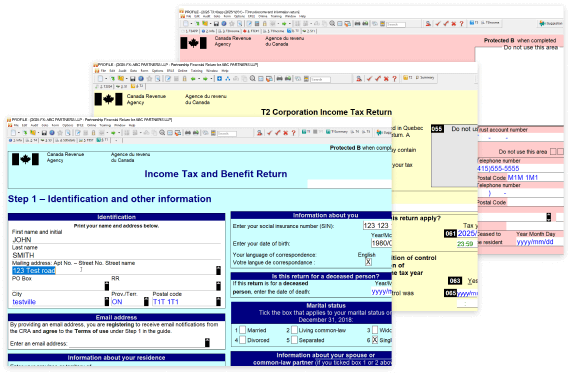
Task: Click the email address input field
Action: click(x=139, y=343)
